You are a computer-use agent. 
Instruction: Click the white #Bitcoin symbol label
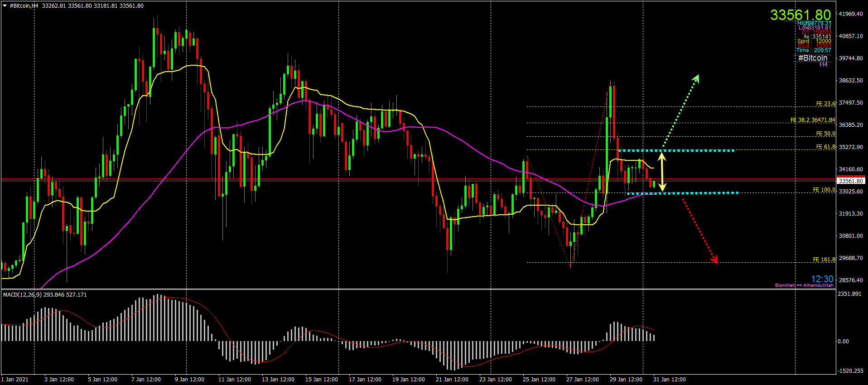(813, 58)
